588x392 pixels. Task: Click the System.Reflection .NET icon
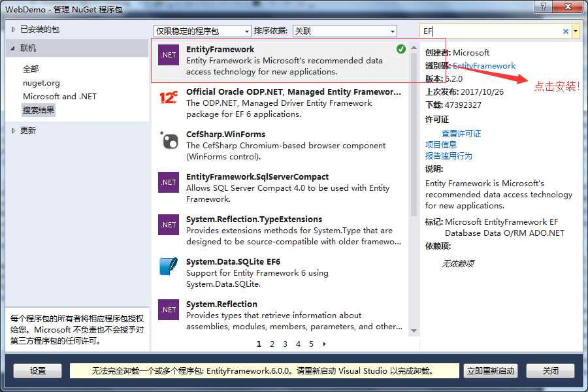click(x=169, y=310)
